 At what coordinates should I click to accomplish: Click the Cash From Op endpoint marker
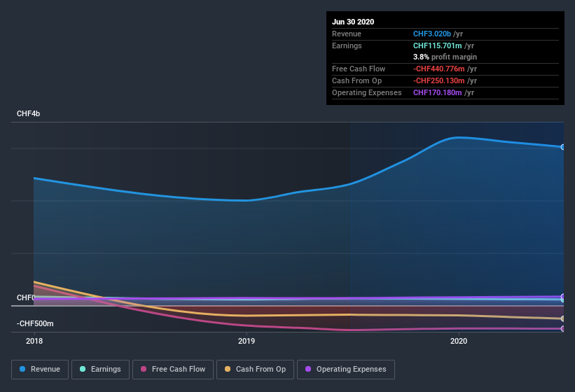(563, 318)
